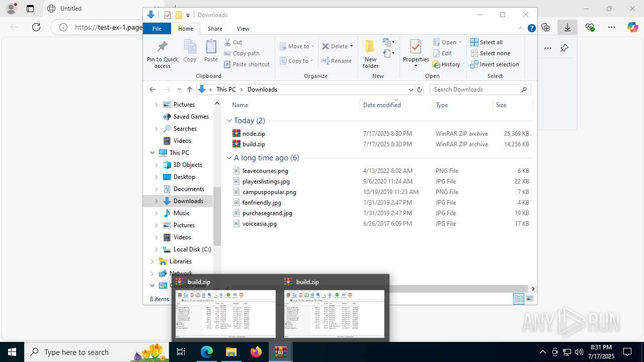
Task: Minimize the ribbon chevron
Action: click(x=521, y=29)
